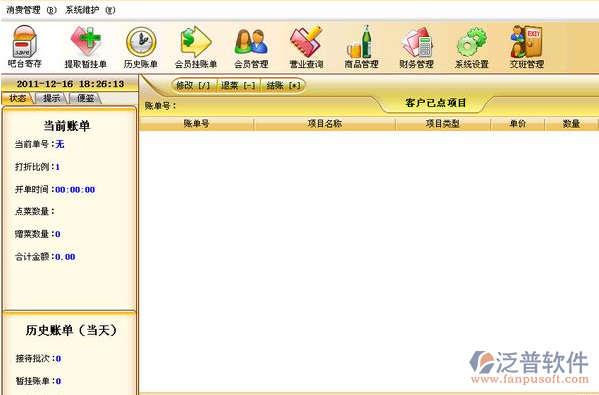Switch to the 便签 tab

pyautogui.click(x=86, y=98)
